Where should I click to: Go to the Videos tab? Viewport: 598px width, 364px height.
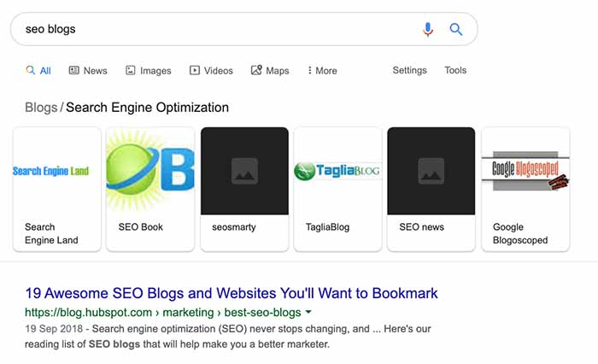point(211,71)
